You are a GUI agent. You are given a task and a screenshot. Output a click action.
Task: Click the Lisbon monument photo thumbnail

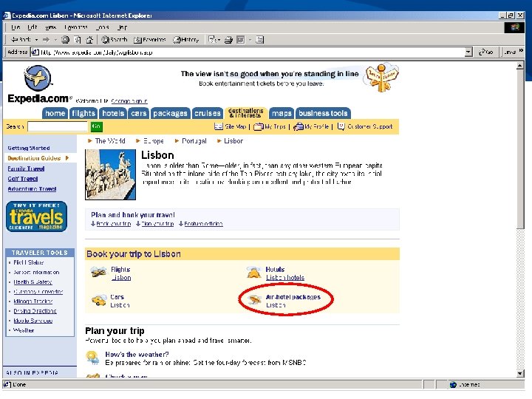point(110,174)
